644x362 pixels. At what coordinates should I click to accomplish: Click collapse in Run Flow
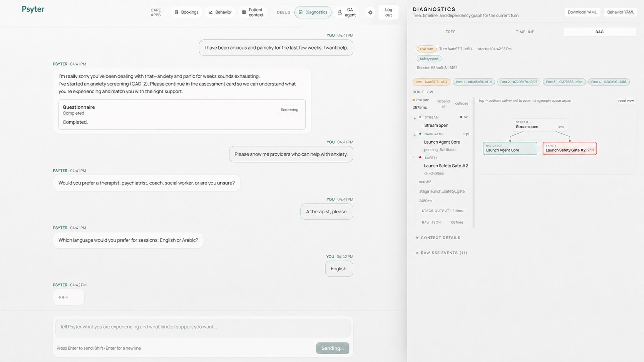click(x=462, y=104)
